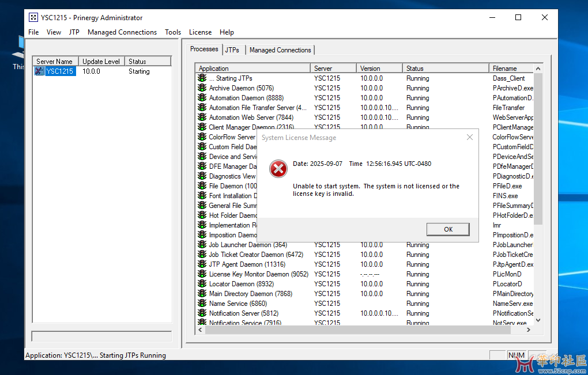The height and width of the screenshot is (375, 588).
Task: Click the Main Directory Daemon status icon
Action: 202,293
